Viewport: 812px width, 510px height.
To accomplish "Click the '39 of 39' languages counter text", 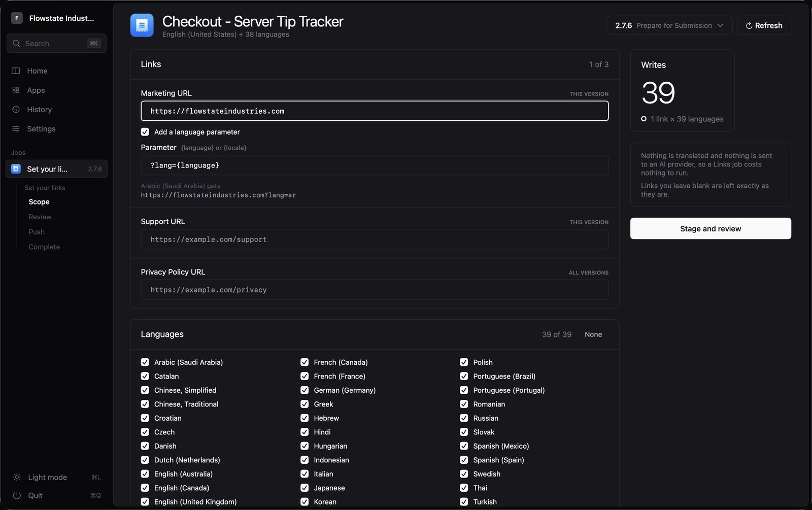I will tap(557, 334).
